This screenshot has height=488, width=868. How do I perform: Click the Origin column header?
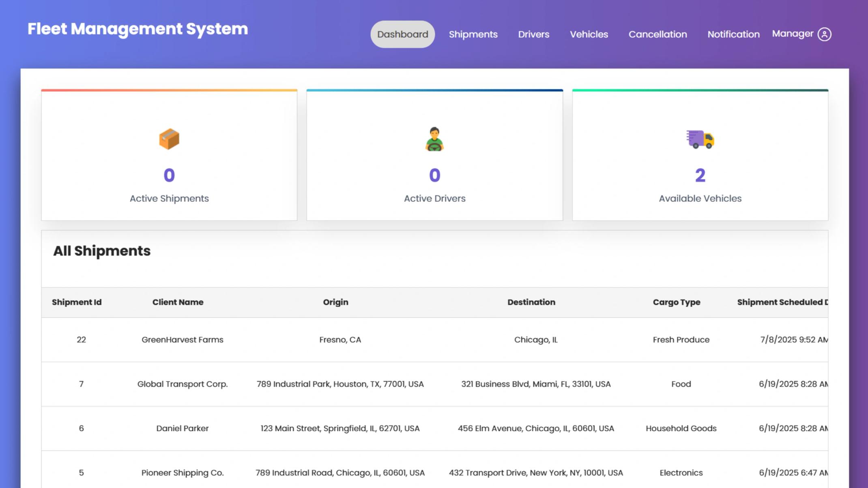tap(335, 302)
